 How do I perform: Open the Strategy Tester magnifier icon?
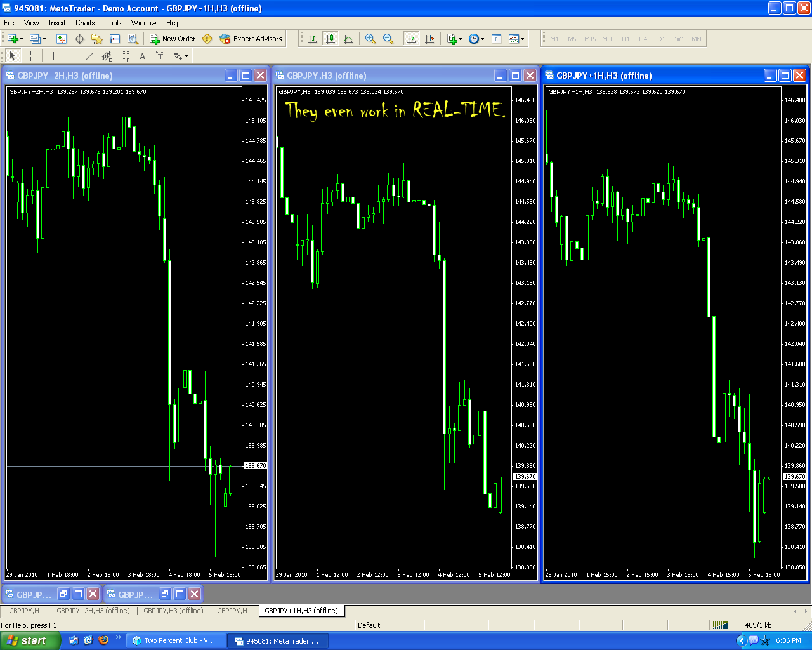tap(133, 39)
